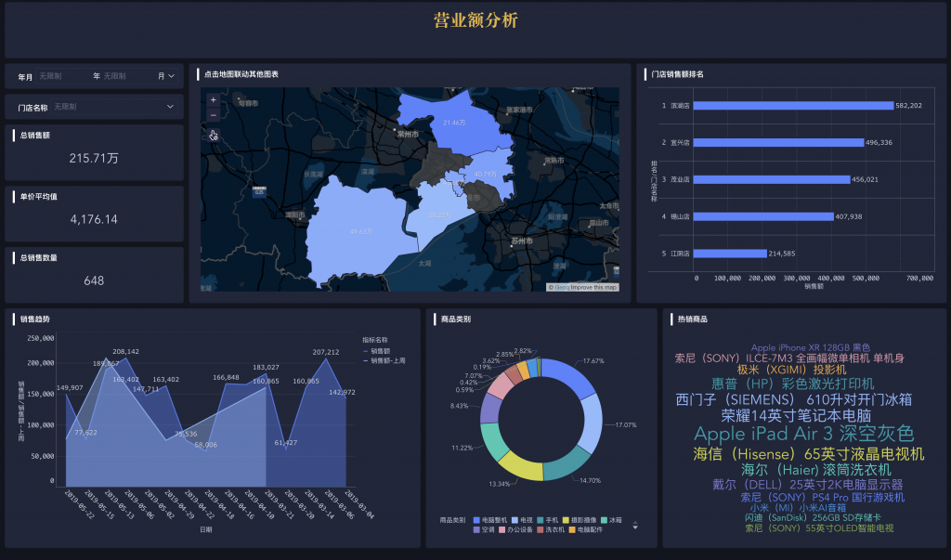951x560 pixels.
Task: Click the 年 year filter field
Action: pos(116,76)
